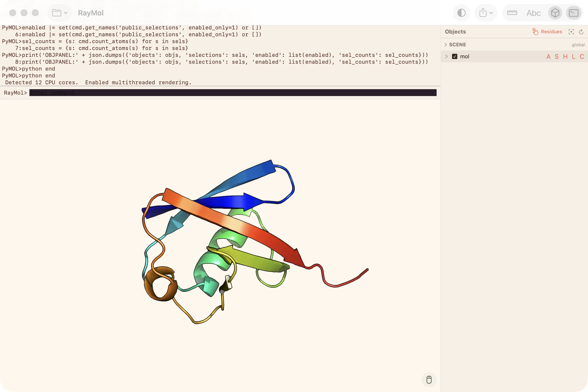Open the A (Action) menu for mol
This screenshot has width=588, height=392.
click(548, 57)
